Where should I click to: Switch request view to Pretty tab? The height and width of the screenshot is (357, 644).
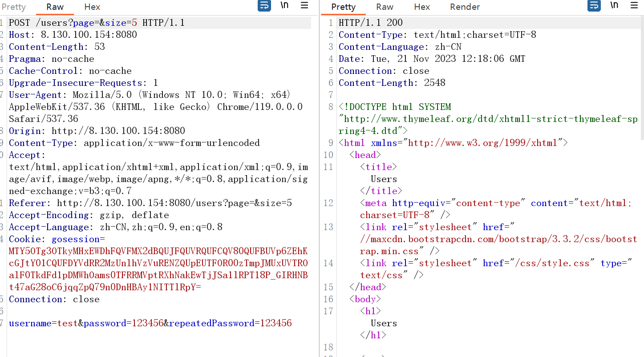point(13,7)
